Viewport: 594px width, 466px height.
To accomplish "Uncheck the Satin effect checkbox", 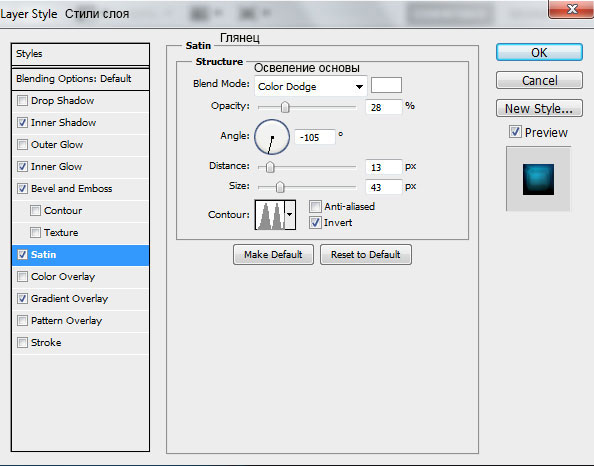I will tap(22, 254).
